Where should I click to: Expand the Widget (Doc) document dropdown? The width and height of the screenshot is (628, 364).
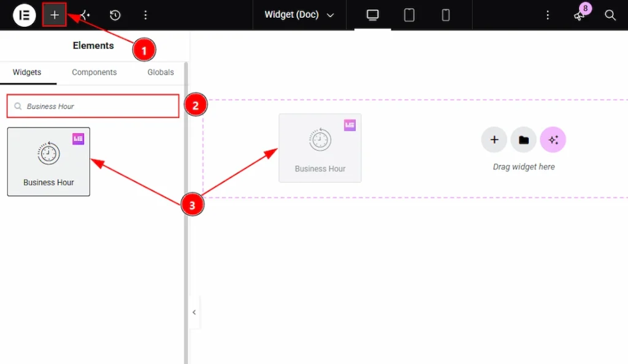(x=299, y=15)
